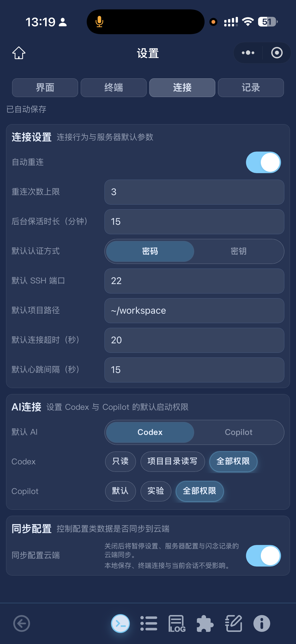Select 密钥 as default authentication method
This screenshot has width=296, height=644.
(239, 251)
